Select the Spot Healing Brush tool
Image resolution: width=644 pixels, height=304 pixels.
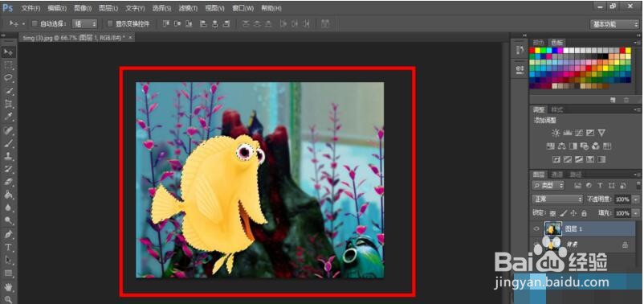pos(8,130)
